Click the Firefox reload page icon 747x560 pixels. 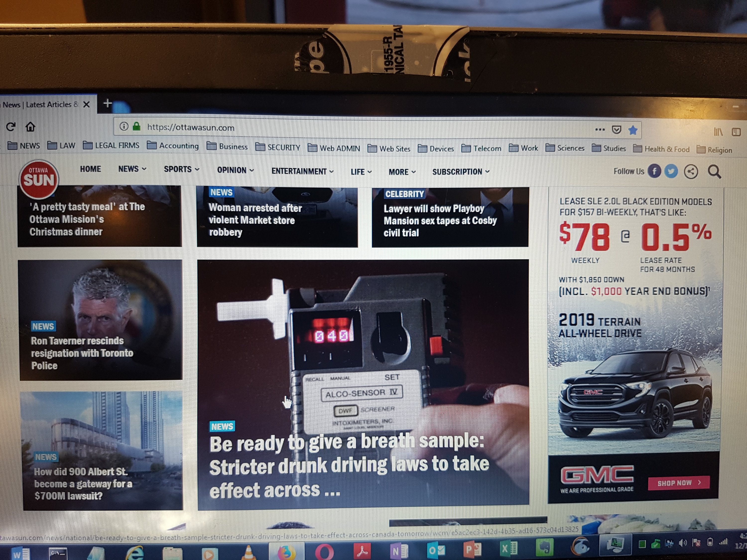pyautogui.click(x=11, y=127)
